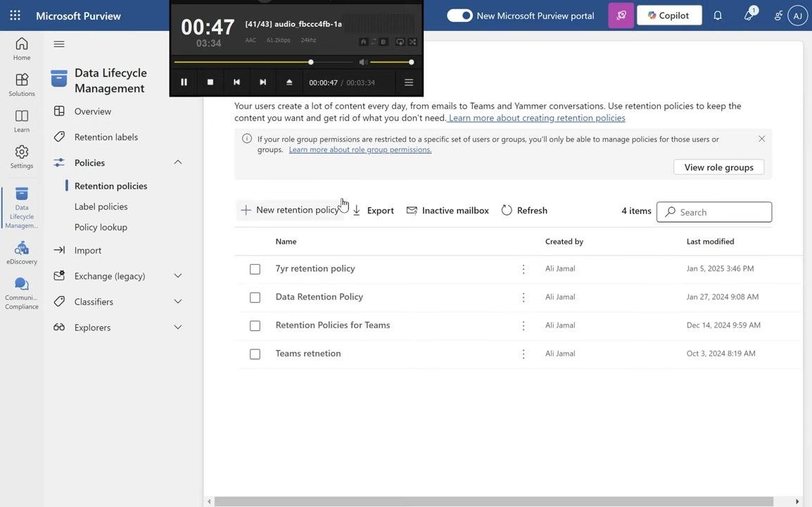Screen dimensions: 812x507
Task: Open more actions for Retention Policies for Teams
Action: click(x=524, y=325)
